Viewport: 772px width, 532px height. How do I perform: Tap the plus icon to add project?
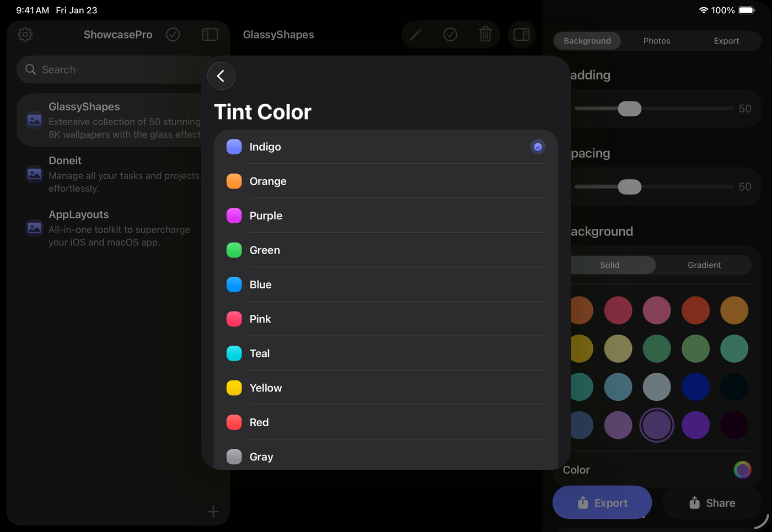click(x=213, y=512)
